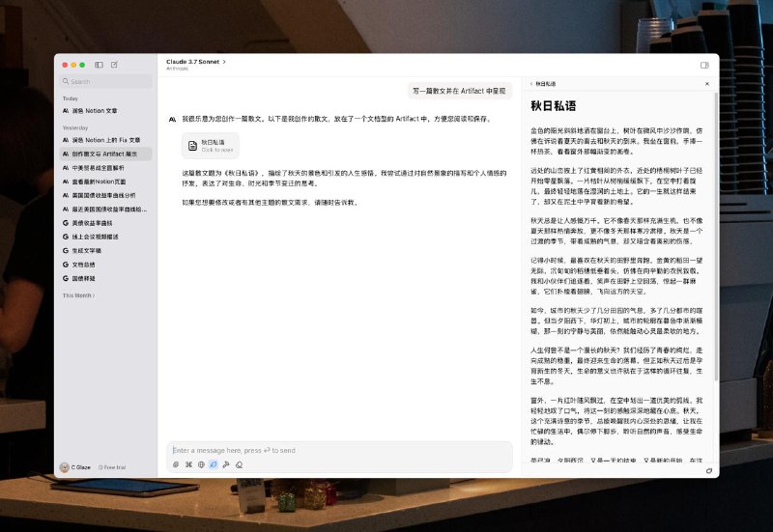The image size is (773, 532).
Task: Toggle the highlighted artifact option below input
Action: 214,464
